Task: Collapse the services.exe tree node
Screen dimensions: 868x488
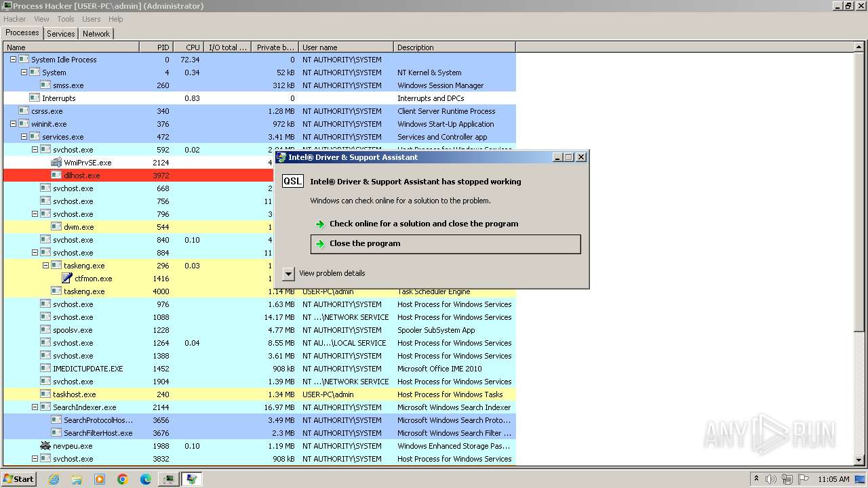Action: pos(24,137)
